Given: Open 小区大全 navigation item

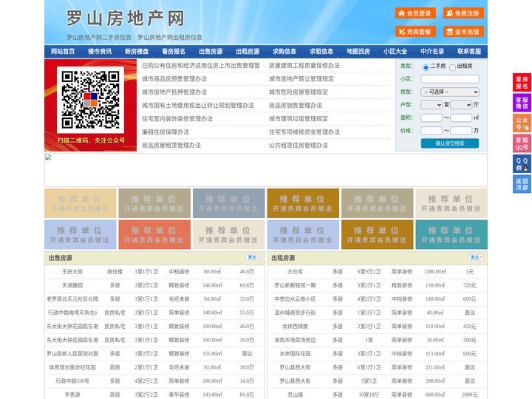Looking at the screenshot, I should 395,52.
